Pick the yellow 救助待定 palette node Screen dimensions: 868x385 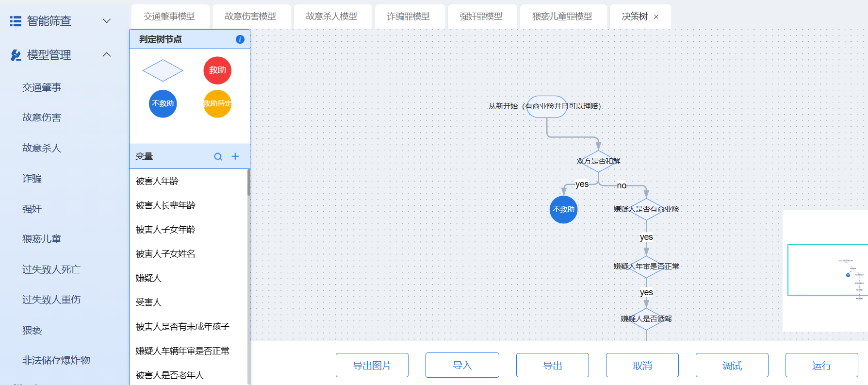(x=217, y=103)
